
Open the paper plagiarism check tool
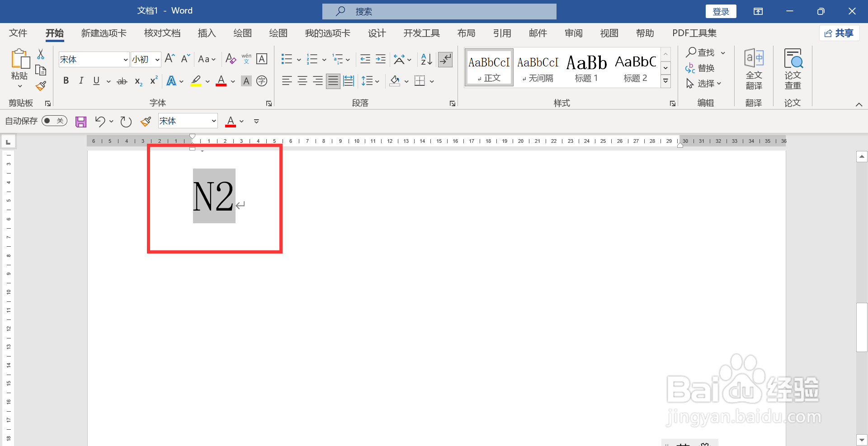[x=793, y=69]
